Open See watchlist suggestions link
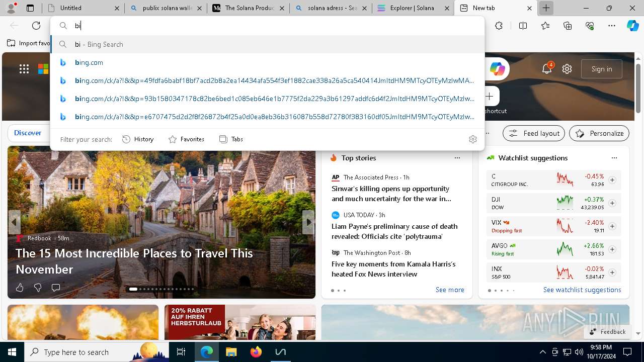The image size is (644, 362). tap(582, 290)
